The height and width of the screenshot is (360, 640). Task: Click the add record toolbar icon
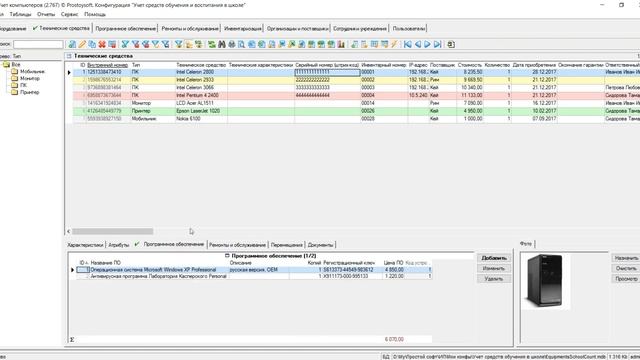pyautogui.click(x=72, y=44)
